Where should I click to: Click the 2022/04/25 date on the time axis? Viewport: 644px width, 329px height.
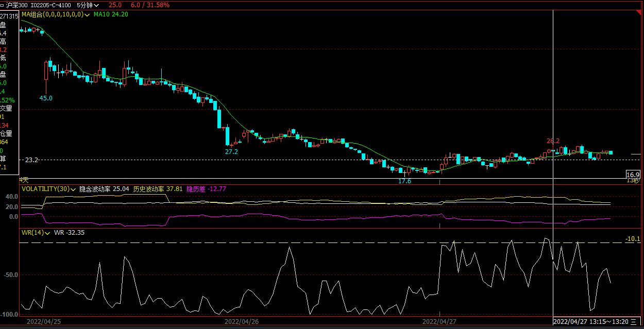tap(44, 322)
